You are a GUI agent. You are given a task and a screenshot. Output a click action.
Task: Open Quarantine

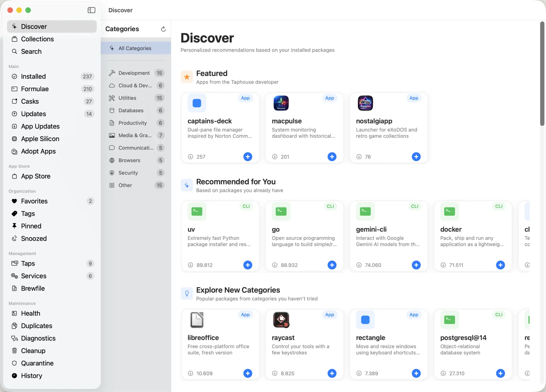tap(52, 363)
